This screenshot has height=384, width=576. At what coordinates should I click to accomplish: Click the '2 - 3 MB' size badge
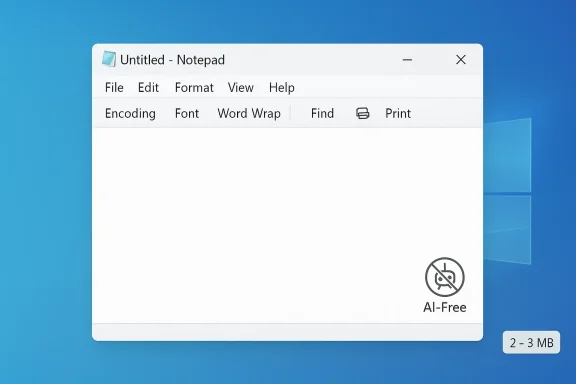(532, 342)
